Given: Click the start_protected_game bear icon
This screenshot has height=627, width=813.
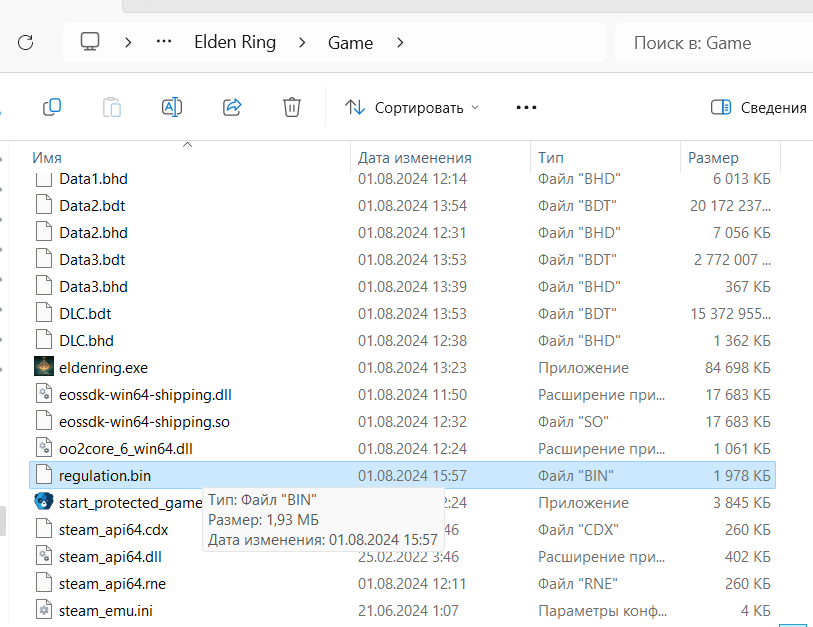Looking at the screenshot, I should pyautogui.click(x=44, y=501).
